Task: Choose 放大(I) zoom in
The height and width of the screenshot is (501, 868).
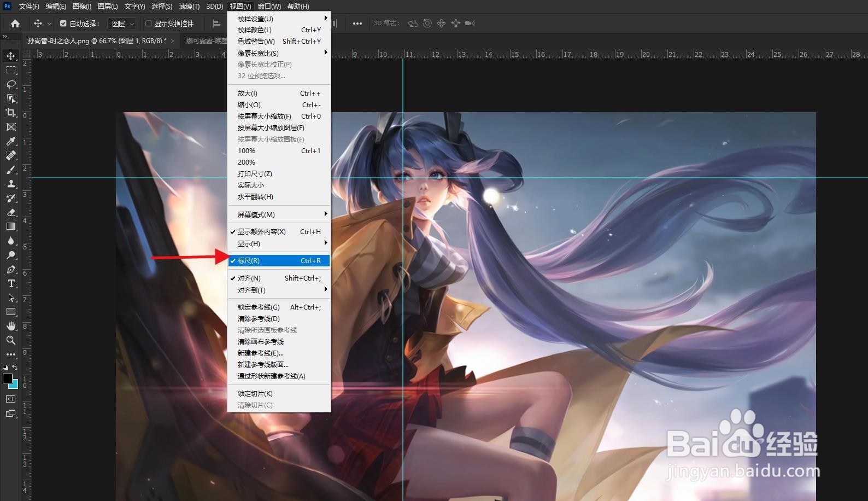Action: click(279, 94)
